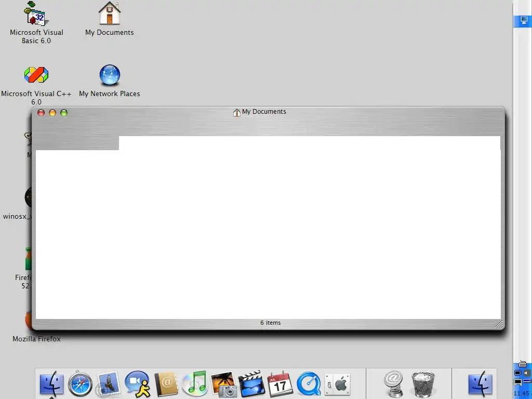
Task: Click the My Documents window title
Action: (x=264, y=112)
